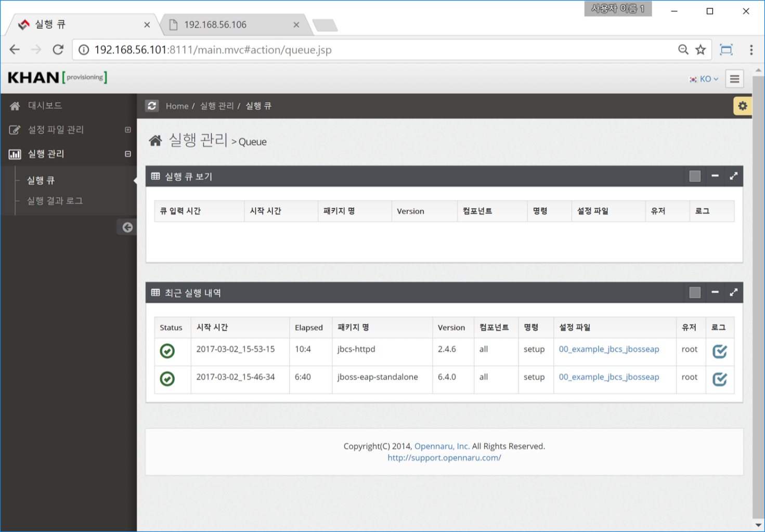This screenshot has width=765, height=532.
Task: Open the KO language dropdown
Action: pos(704,79)
